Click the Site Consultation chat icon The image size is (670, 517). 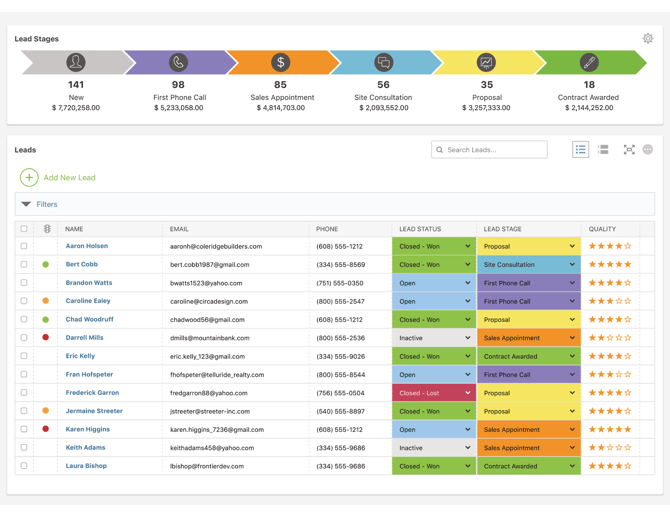(x=384, y=62)
